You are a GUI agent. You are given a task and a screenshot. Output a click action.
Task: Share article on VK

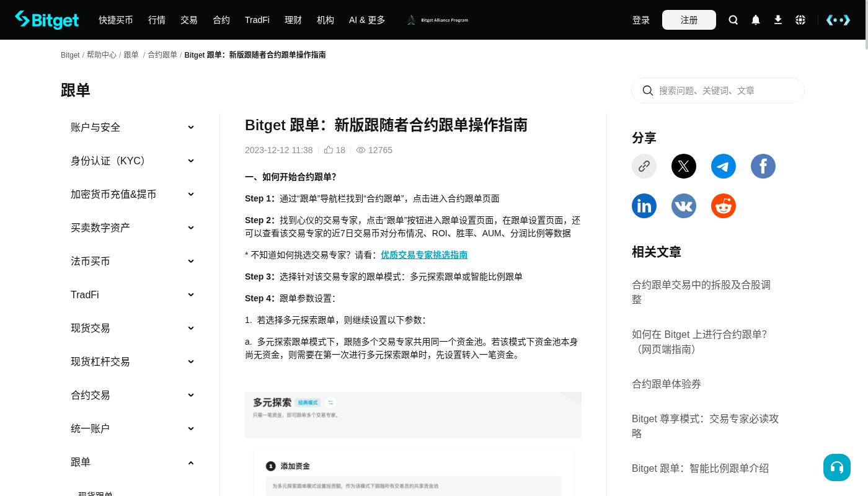coord(684,206)
